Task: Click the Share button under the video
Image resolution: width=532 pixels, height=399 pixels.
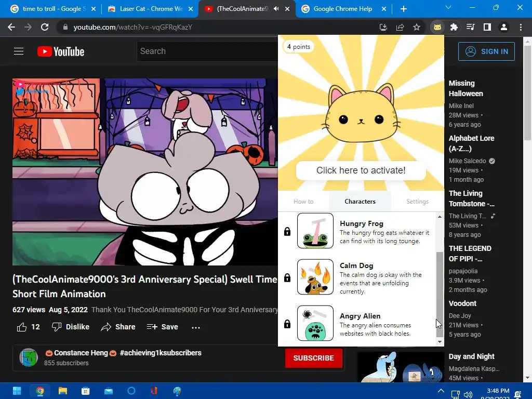Action: point(118,327)
